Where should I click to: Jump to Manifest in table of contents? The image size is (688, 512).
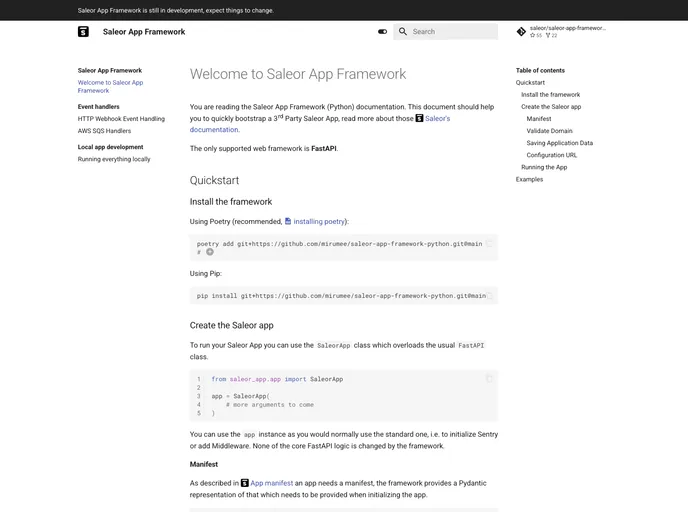[539, 119]
